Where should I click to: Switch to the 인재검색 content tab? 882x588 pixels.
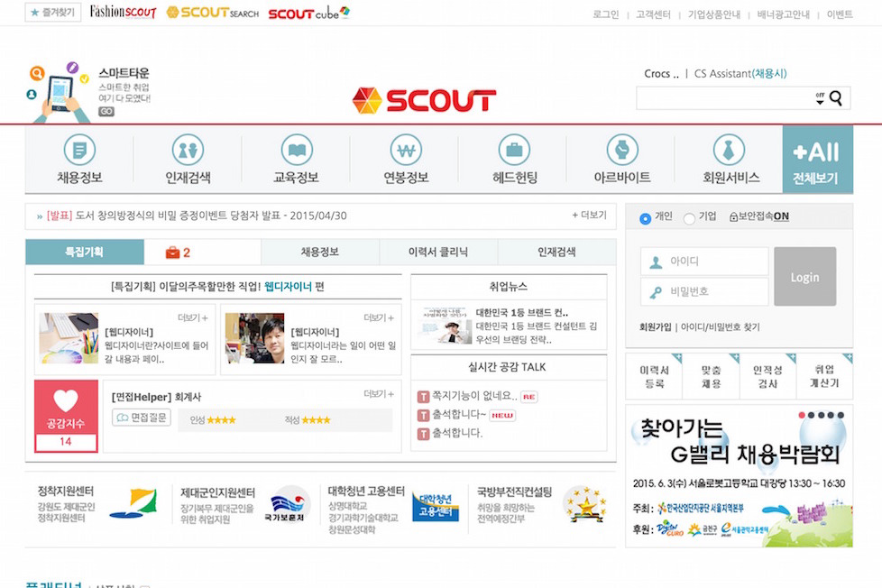[x=556, y=253]
